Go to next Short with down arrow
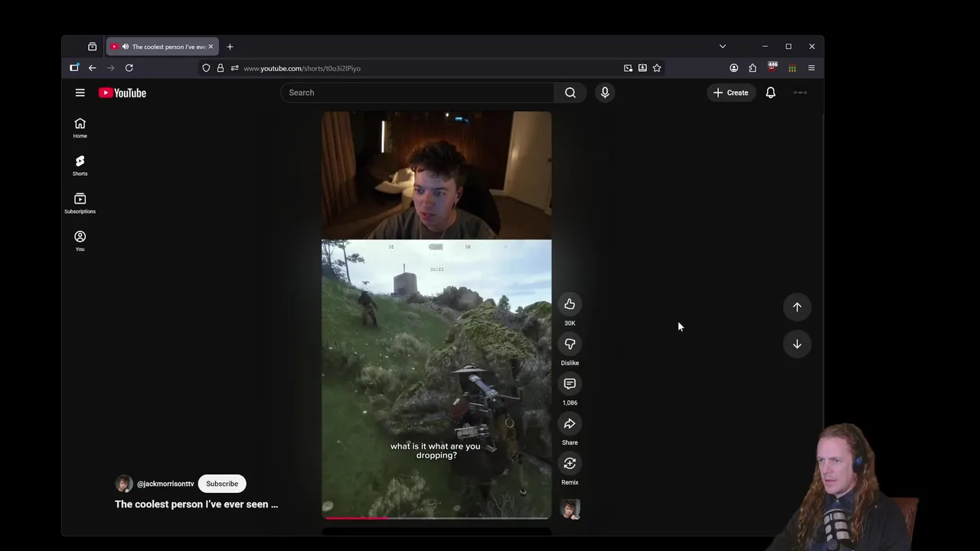Viewport: 980px width, 551px height. (x=797, y=344)
